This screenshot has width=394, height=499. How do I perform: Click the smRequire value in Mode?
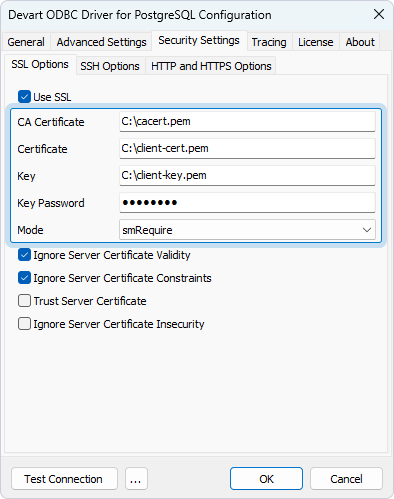click(147, 230)
